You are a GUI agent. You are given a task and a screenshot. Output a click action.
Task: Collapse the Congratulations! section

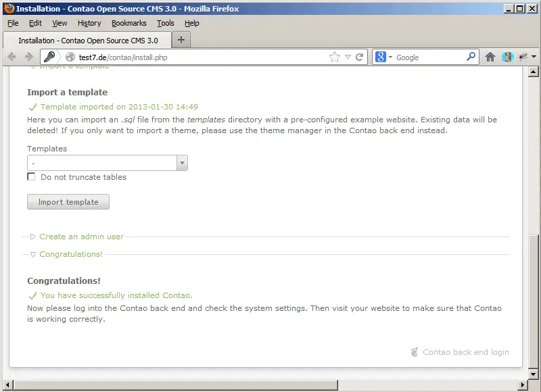coord(32,254)
